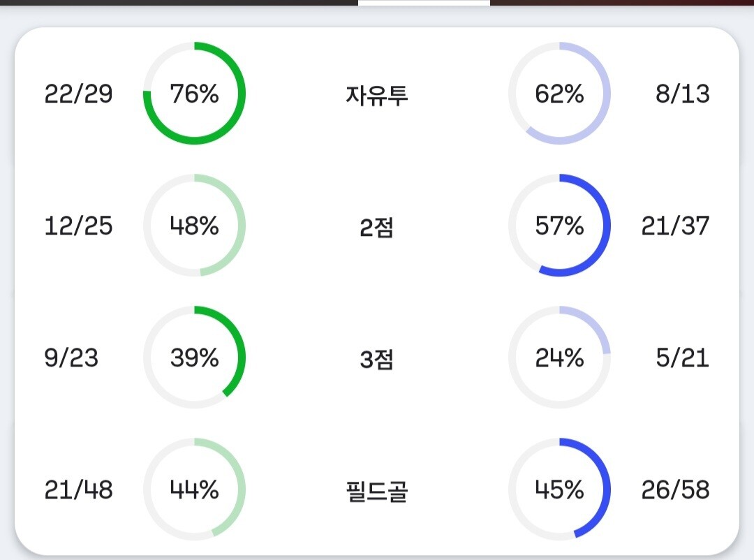The width and height of the screenshot is (754, 560).
Task: Click the blue 45% field goal ring
Action: (x=559, y=489)
